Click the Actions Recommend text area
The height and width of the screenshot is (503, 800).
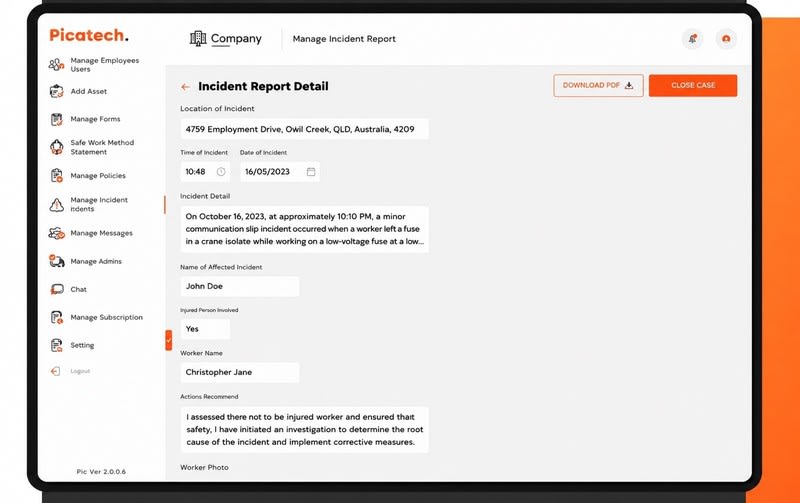tap(304, 430)
